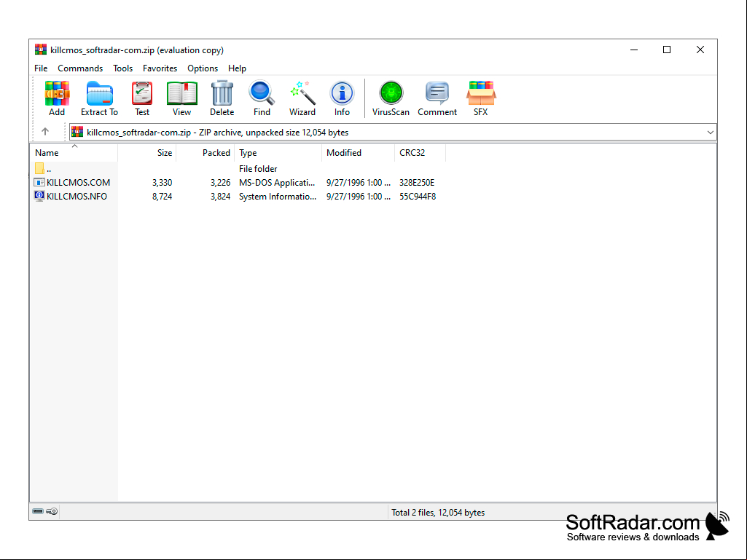Click KILLCMOS.NFO modified date cell
747x560 pixels.
[359, 196]
